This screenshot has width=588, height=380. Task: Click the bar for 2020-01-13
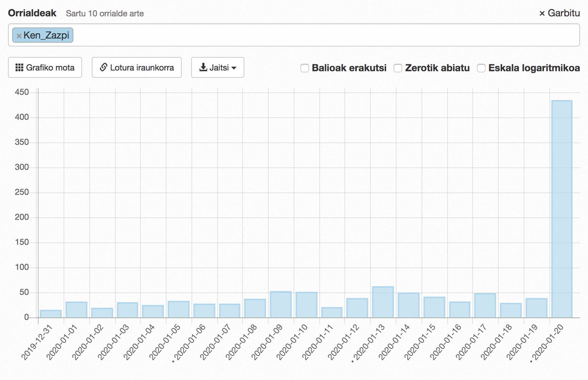pos(383,302)
